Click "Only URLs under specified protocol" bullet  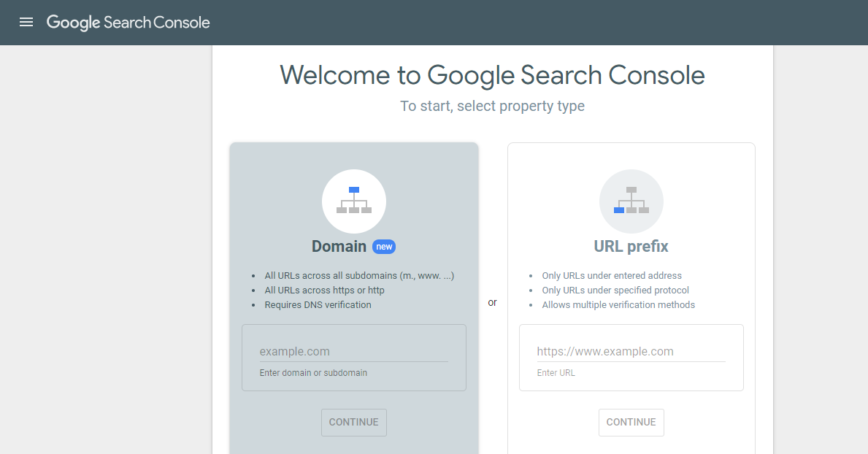click(615, 291)
